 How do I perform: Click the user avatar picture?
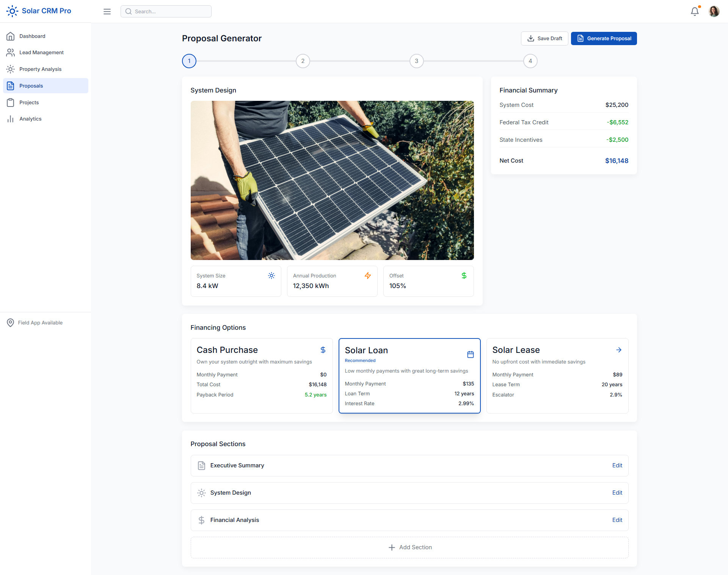tap(714, 11)
